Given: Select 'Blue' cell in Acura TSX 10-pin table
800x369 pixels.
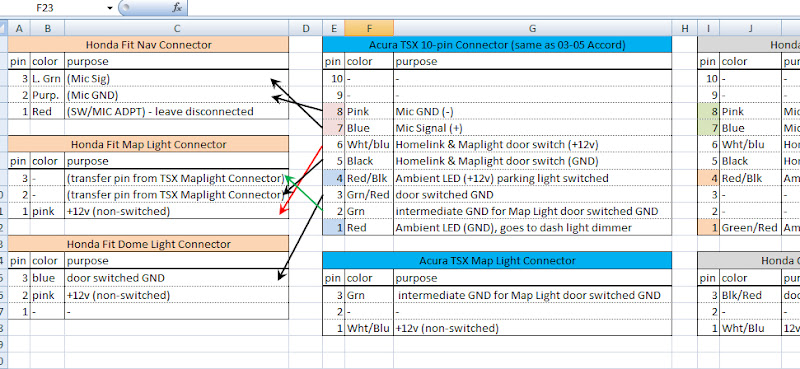Looking at the screenshot, I should point(369,128).
